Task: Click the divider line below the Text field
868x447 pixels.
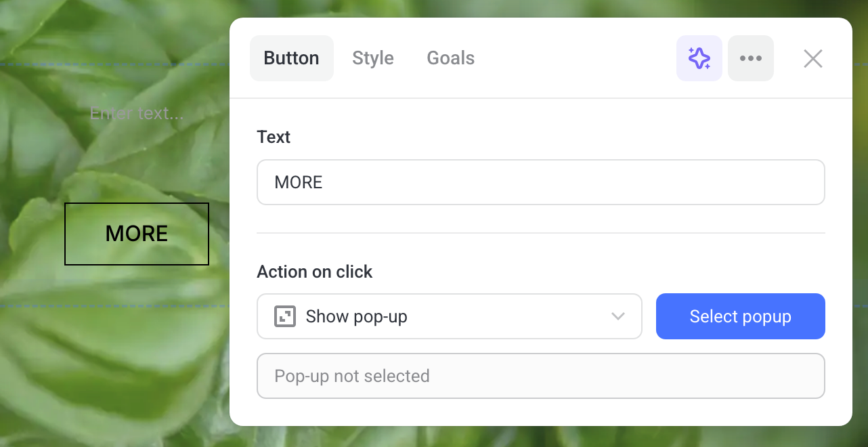Action: [540, 233]
